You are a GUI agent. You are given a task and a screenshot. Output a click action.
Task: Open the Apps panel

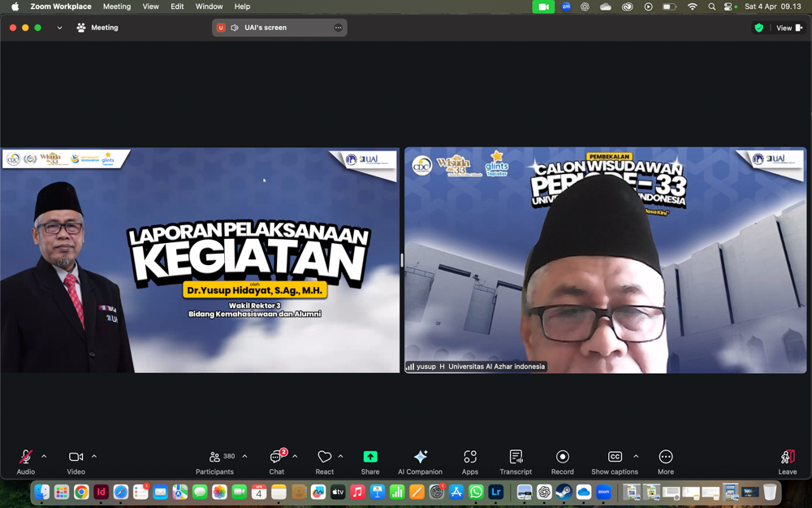[470, 458]
